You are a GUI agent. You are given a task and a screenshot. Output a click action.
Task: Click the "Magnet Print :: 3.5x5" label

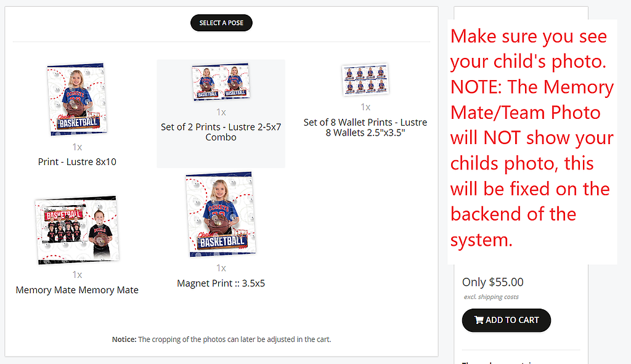[x=221, y=284]
